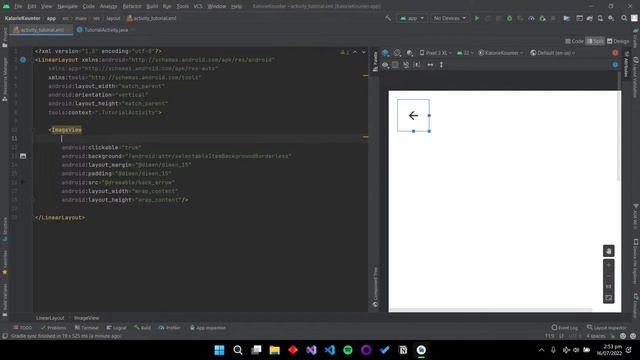Click the vertical expand arrows icon
Image resolution: width=640 pixels, height=360 pixels.
[441, 65]
